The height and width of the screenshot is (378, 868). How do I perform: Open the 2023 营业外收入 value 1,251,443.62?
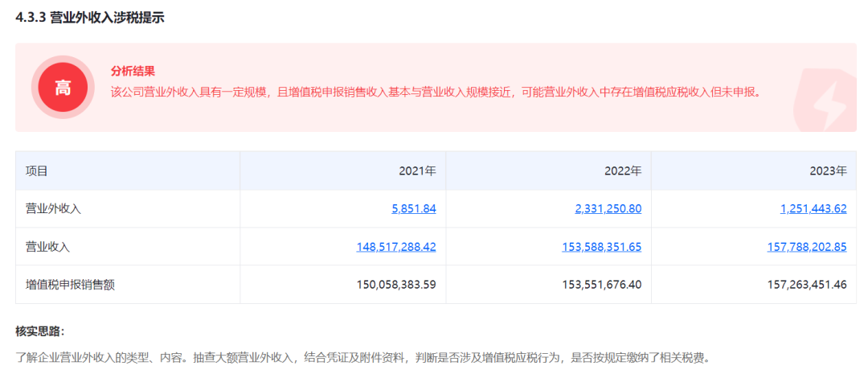click(813, 209)
